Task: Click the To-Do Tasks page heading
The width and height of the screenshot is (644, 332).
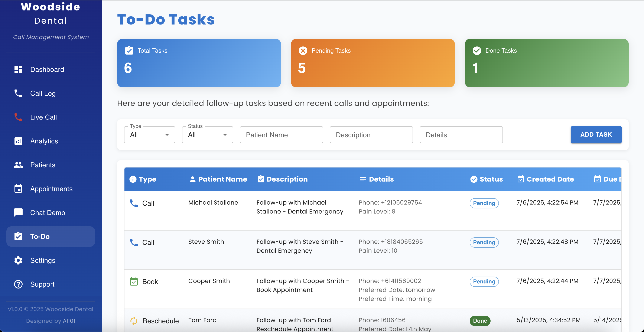Action: [166, 20]
